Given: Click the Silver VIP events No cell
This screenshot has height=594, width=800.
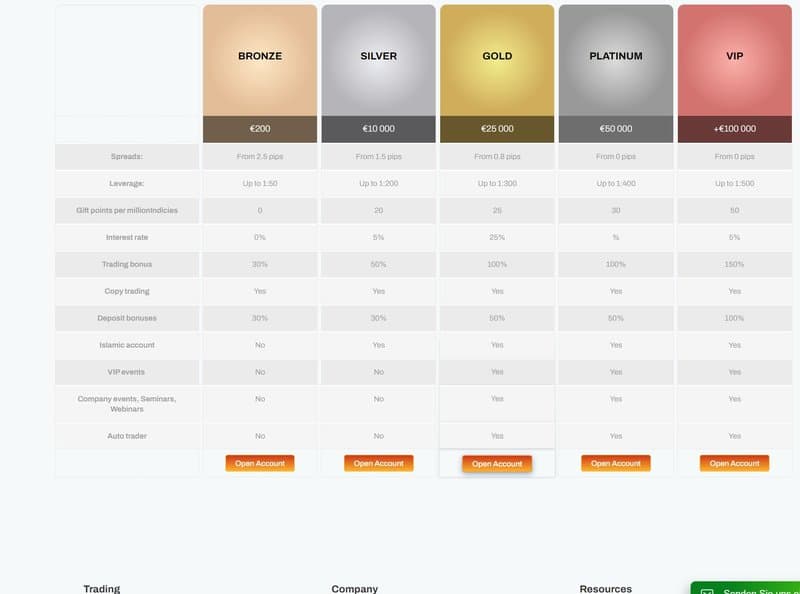Looking at the screenshot, I should (x=379, y=372).
